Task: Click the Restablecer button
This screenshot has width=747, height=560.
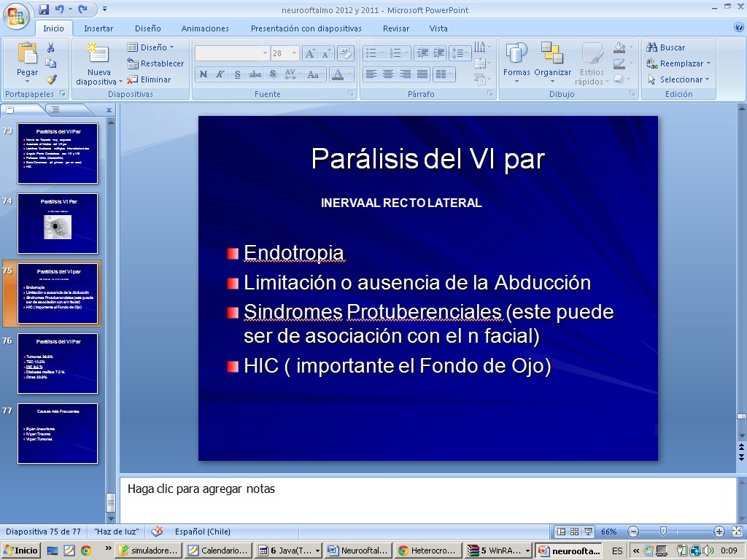Action: click(155, 63)
